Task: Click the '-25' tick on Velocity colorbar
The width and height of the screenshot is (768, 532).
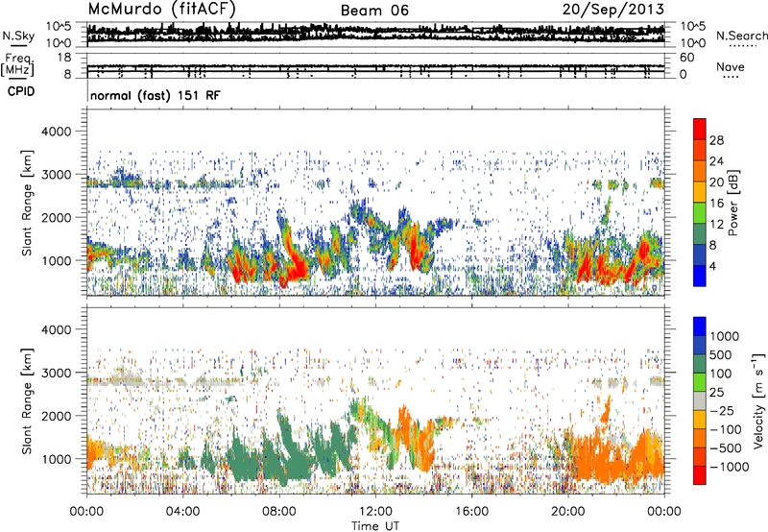Action: [x=722, y=410]
